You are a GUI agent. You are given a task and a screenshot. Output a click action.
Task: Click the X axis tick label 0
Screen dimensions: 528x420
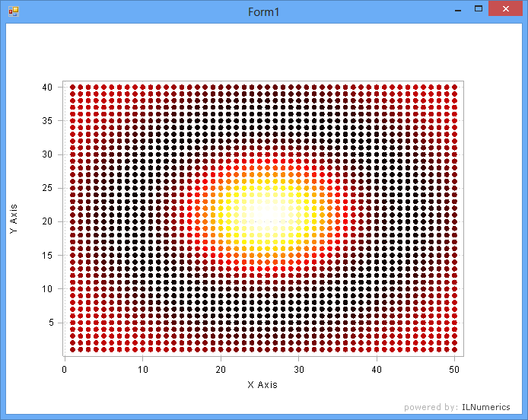click(x=65, y=370)
